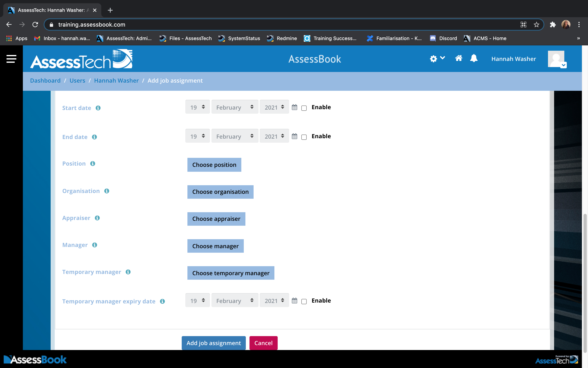Open the notifications bell
The height and width of the screenshot is (368, 588).
pyautogui.click(x=473, y=58)
